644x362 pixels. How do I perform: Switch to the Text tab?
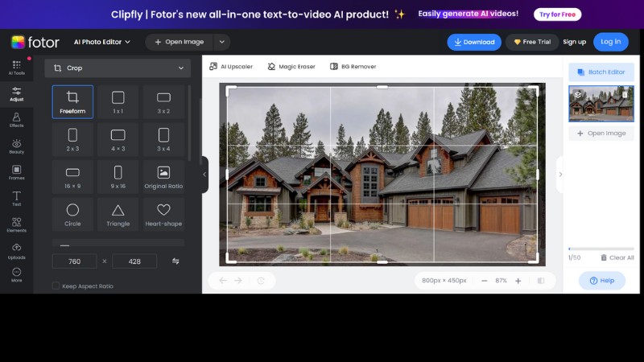[x=16, y=198]
